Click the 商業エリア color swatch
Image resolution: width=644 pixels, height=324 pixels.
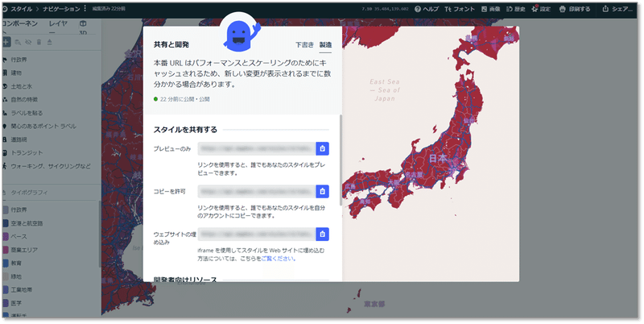(x=6, y=250)
